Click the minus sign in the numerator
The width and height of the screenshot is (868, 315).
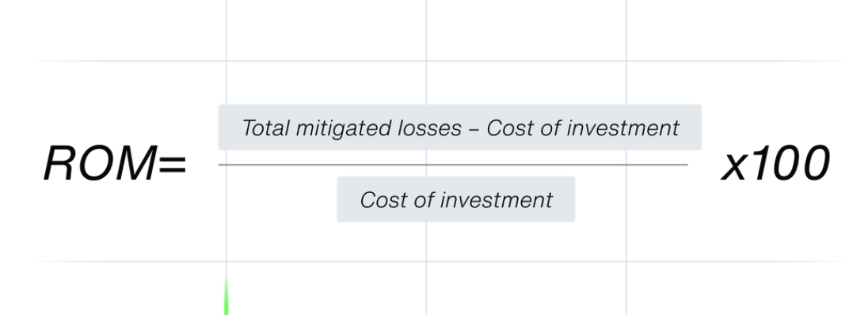474,129
